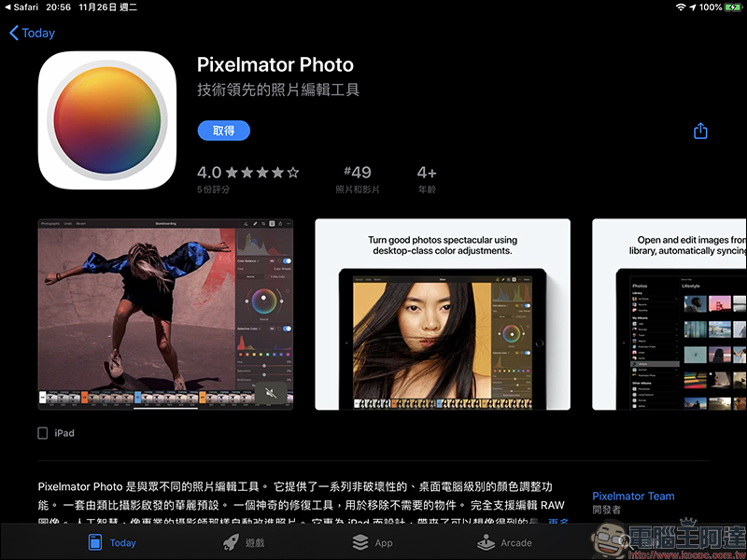Tap the Wi-Fi status icon
747x560 pixels.
681,7
